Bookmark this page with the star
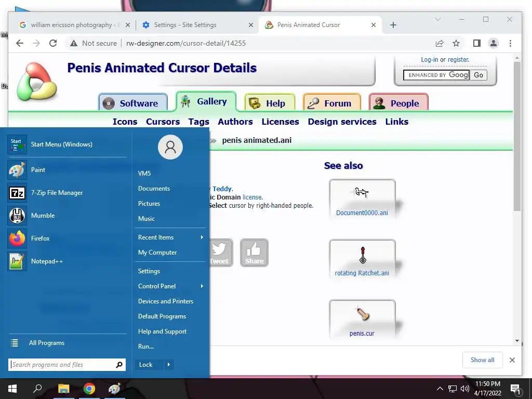The width and height of the screenshot is (532, 399). [x=456, y=43]
